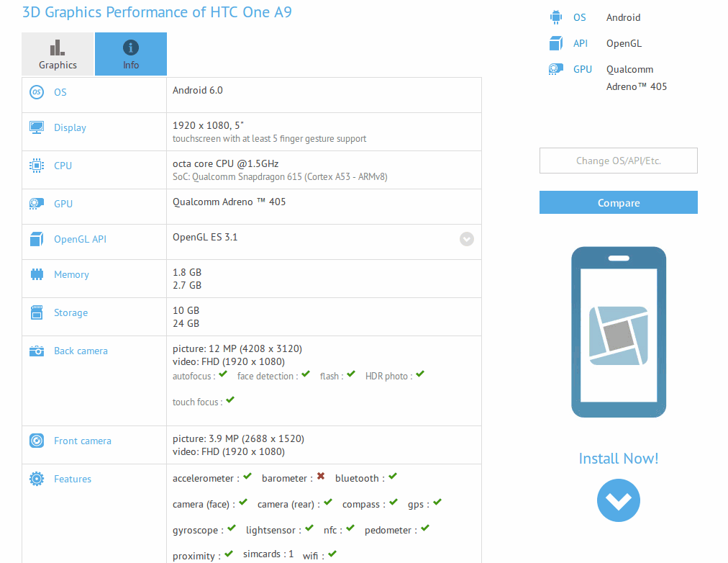728x563 pixels.
Task: Click the Back camera label
Action: [x=81, y=351]
